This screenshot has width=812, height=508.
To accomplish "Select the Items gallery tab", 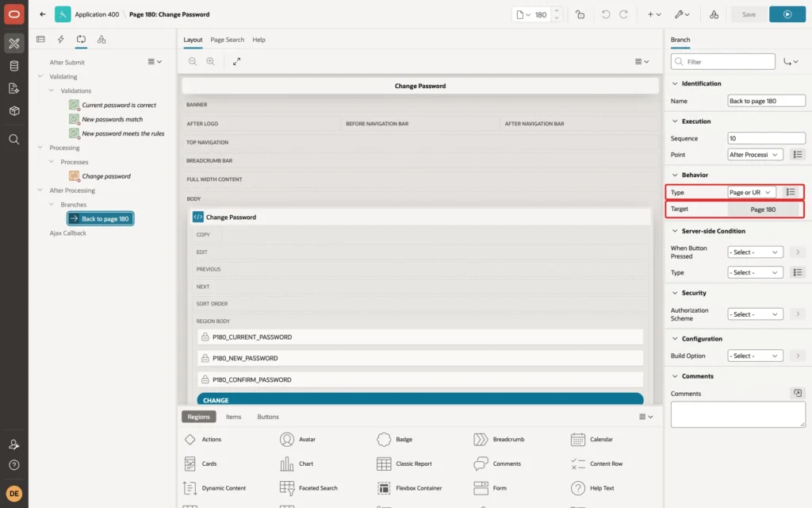I will pyautogui.click(x=234, y=417).
